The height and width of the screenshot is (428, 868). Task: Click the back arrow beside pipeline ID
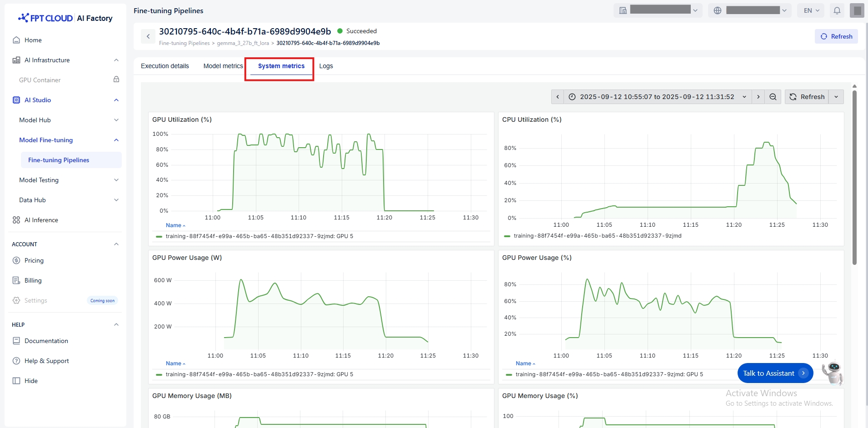pyautogui.click(x=148, y=36)
